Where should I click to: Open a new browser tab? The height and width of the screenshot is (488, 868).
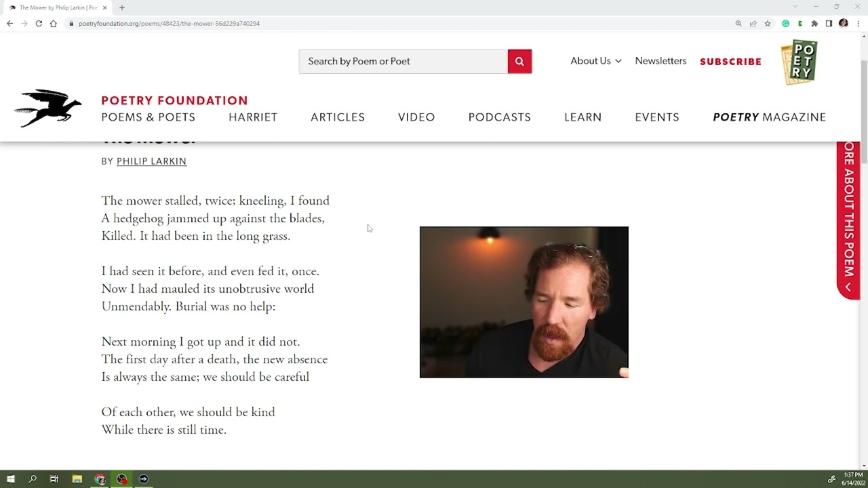pyautogui.click(x=122, y=7)
